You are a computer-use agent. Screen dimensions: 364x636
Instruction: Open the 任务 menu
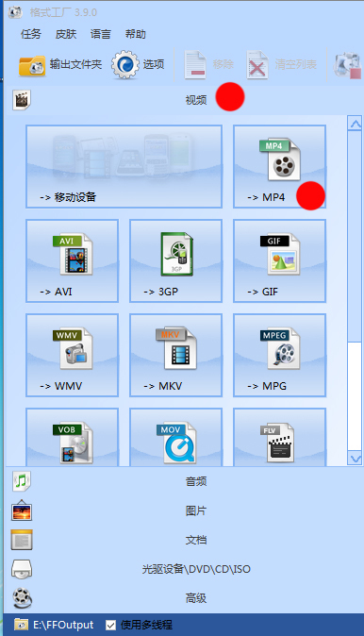[x=30, y=34]
